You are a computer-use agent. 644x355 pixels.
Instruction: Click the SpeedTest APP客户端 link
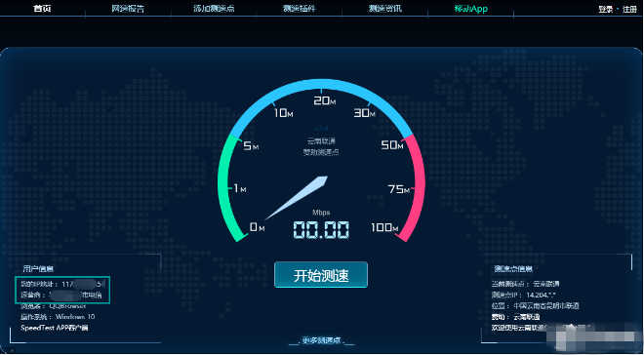coord(55,328)
